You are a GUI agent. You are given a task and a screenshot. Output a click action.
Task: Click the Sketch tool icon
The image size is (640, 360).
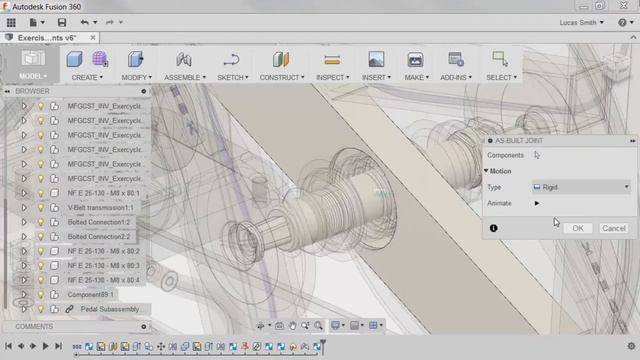[x=232, y=60]
